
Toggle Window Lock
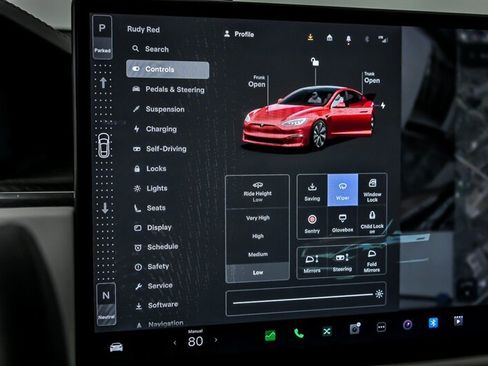coord(372,191)
